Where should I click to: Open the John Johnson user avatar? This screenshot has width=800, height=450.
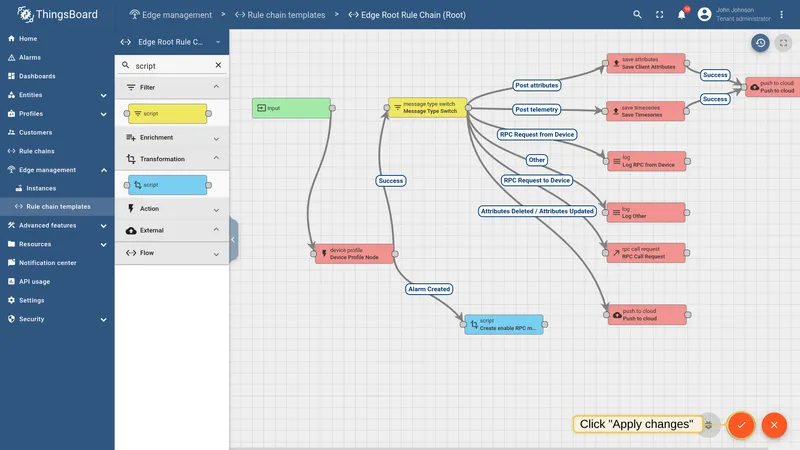[x=704, y=14]
